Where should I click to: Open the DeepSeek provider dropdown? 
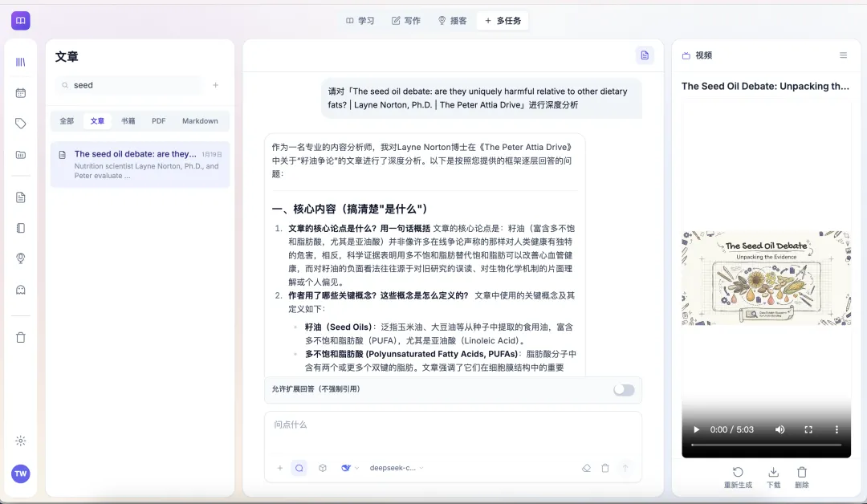coord(349,468)
